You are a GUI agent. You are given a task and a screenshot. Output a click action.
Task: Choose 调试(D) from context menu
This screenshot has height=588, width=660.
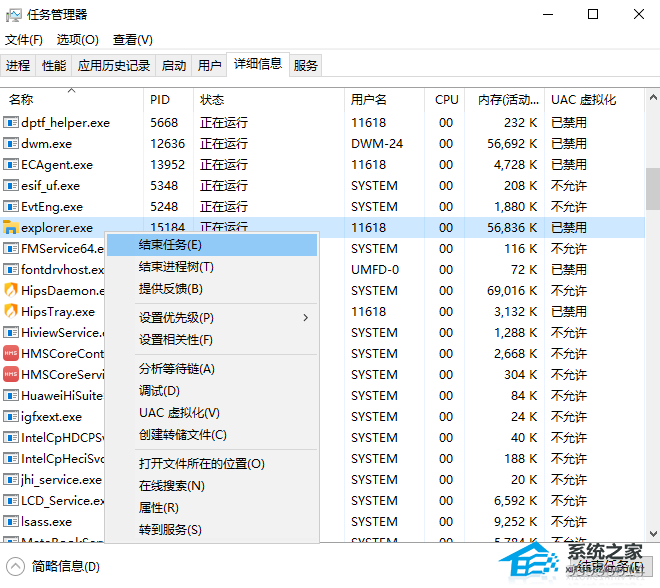(212, 391)
